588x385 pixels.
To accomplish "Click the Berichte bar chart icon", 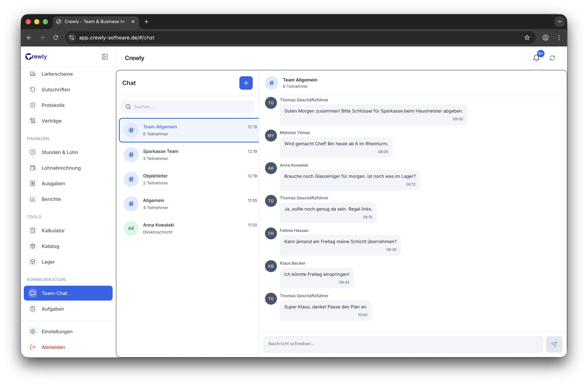I will click(33, 199).
